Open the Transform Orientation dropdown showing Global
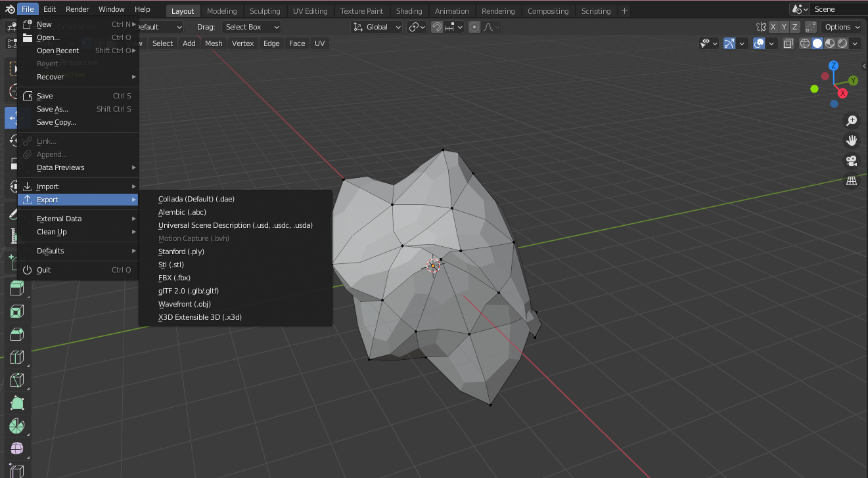Screen dimensions: 868x478 [377, 27]
